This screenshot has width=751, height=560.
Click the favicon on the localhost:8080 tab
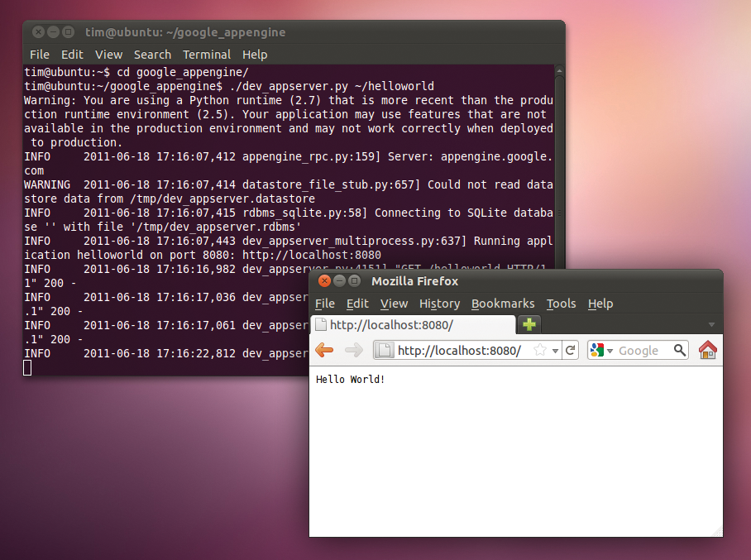(319, 324)
